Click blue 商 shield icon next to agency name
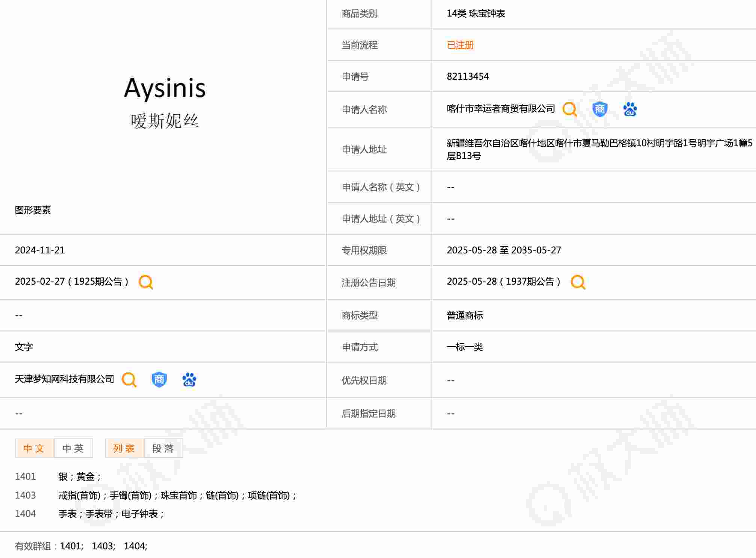The image size is (756, 558). click(x=159, y=380)
